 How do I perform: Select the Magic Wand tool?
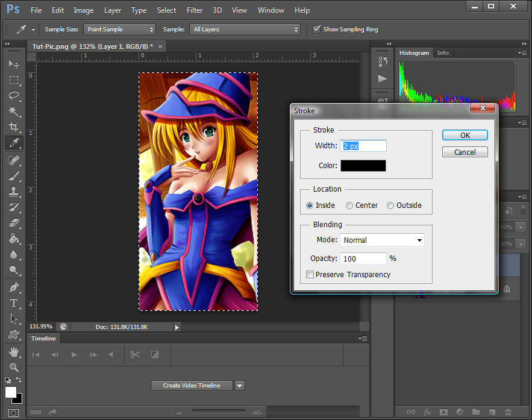click(14, 111)
